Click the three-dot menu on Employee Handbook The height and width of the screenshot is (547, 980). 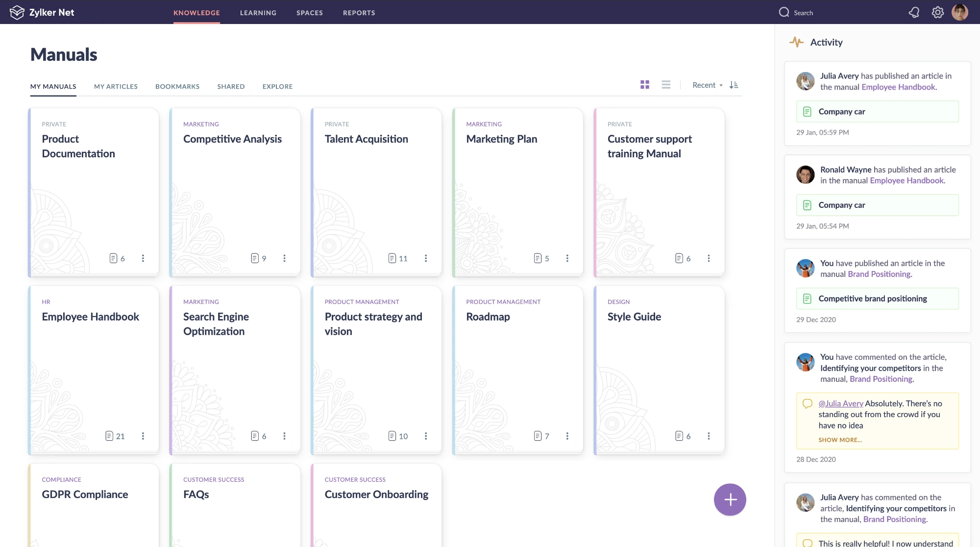click(143, 436)
